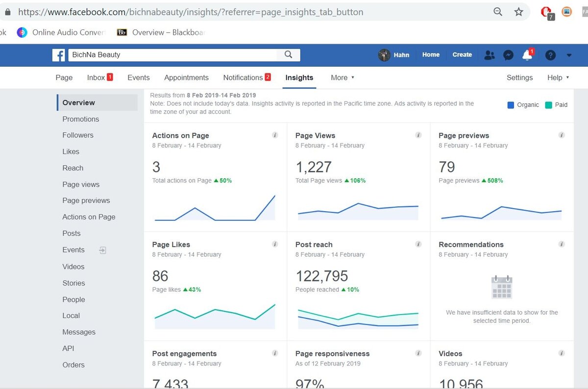Open the notifications bell icon
Screen dimensions: 588x389
(527, 55)
